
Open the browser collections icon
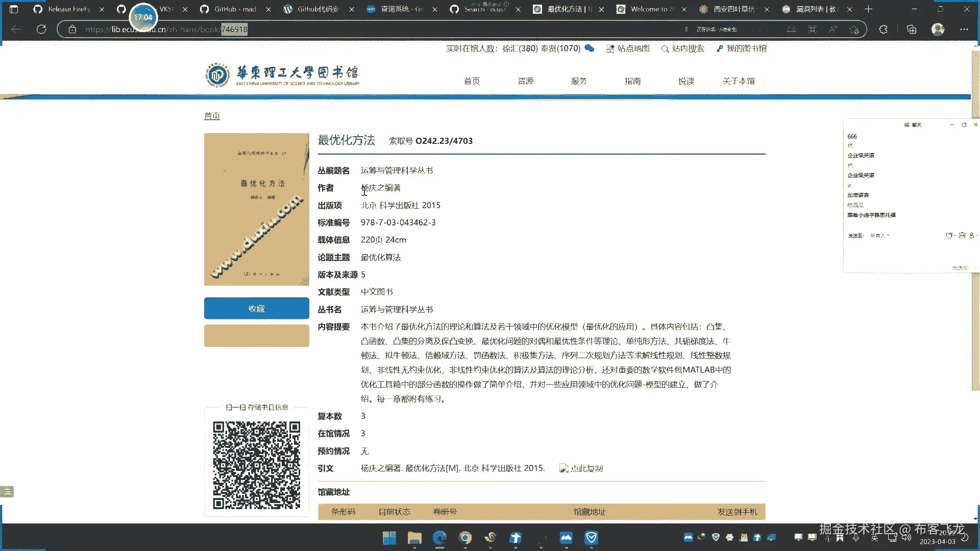[912, 30]
